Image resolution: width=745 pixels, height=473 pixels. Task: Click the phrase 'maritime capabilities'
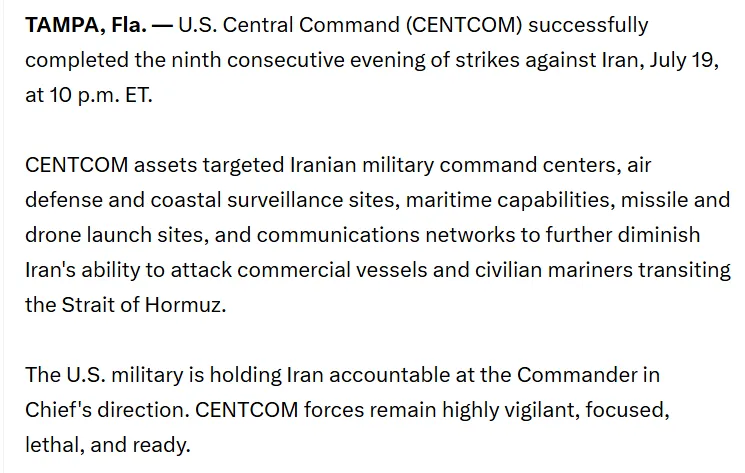click(x=507, y=200)
